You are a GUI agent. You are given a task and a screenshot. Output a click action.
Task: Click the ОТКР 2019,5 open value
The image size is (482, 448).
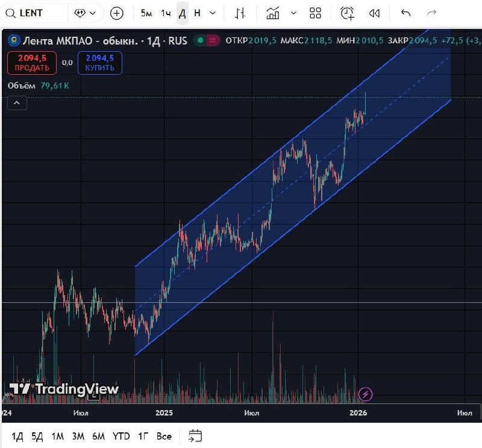(x=251, y=40)
